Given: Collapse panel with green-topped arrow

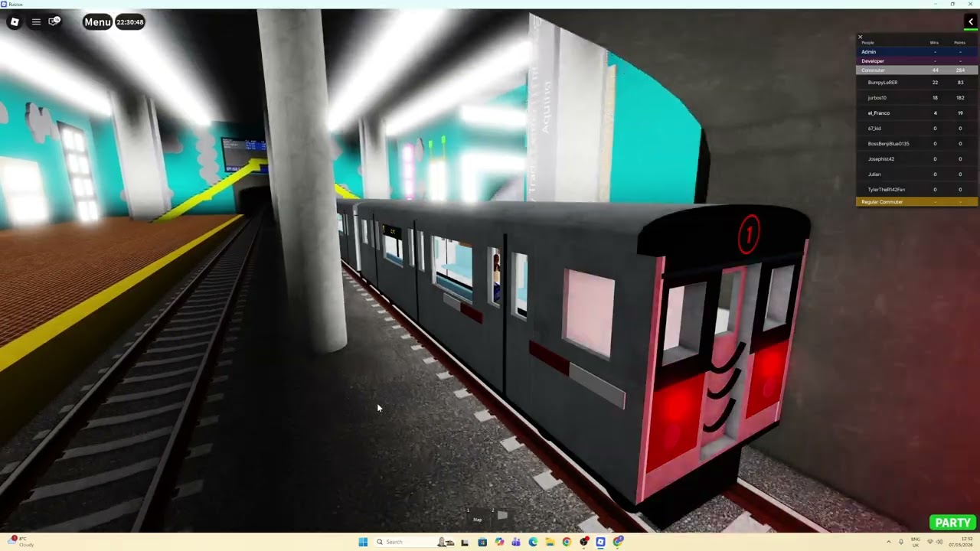Looking at the screenshot, I should point(971,21).
